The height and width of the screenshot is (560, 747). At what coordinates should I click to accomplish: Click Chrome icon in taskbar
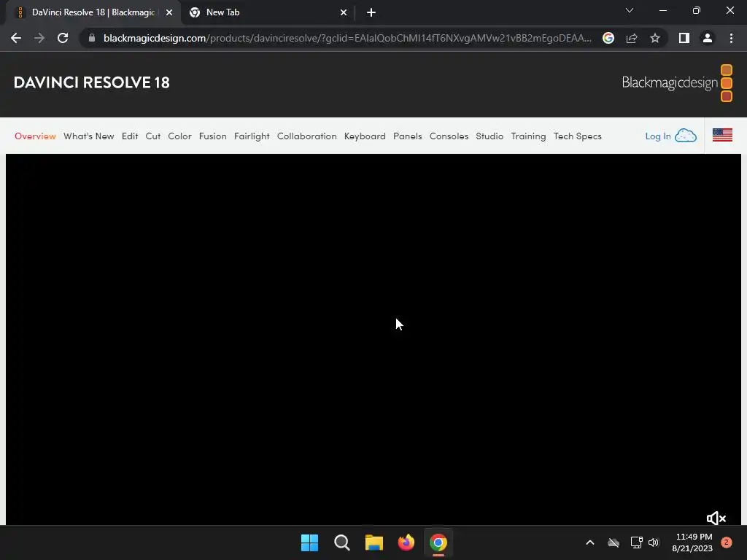coord(438,542)
